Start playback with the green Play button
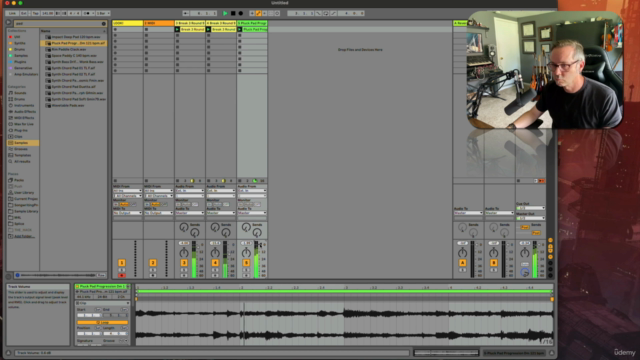 pyautogui.click(x=225, y=13)
